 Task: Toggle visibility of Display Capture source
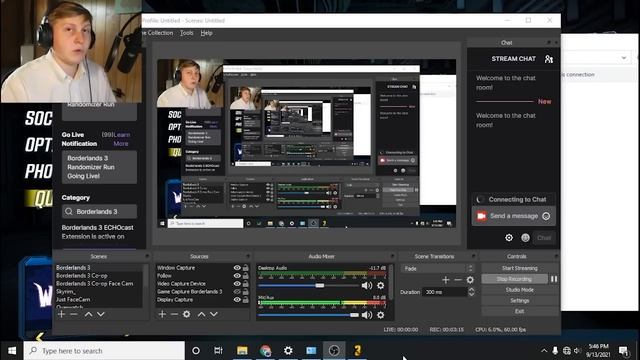pos(237,300)
